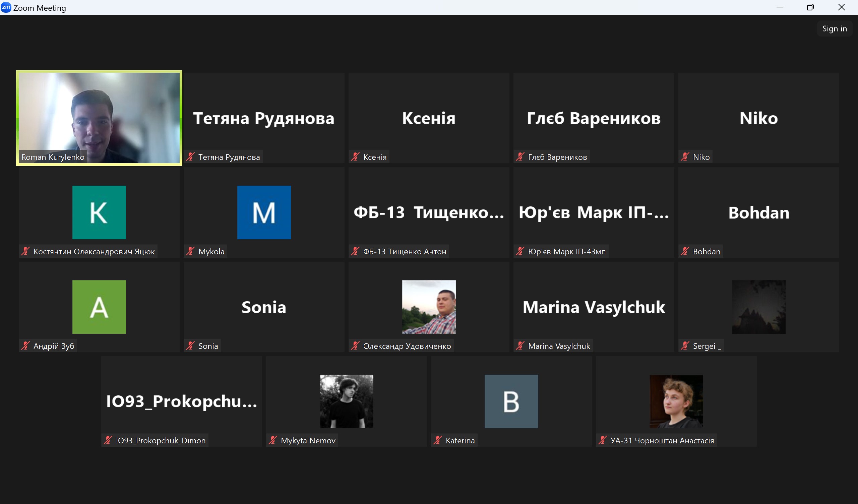Click muted mic icon next to Тетяна Рудянова
Image resolution: width=858 pixels, height=504 pixels.
190,156
